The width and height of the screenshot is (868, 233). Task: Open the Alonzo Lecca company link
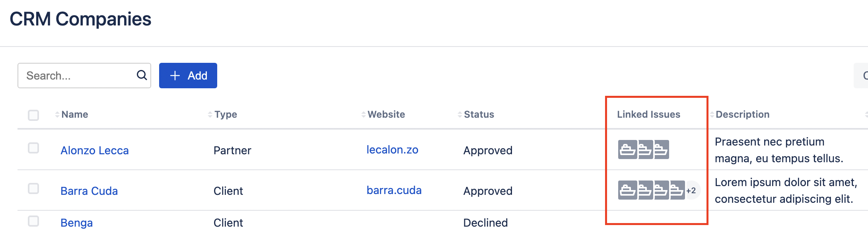point(95,151)
